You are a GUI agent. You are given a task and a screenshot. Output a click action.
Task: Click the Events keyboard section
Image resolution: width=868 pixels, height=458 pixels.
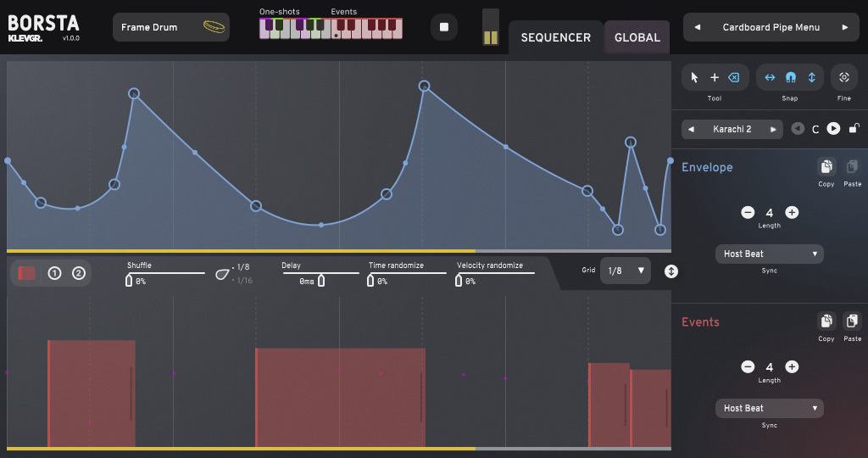367,28
